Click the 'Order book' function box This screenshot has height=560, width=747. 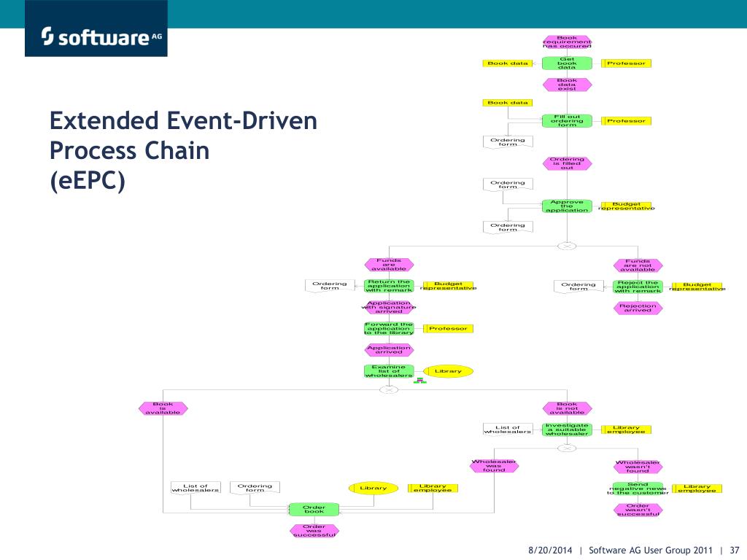click(x=314, y=510)
